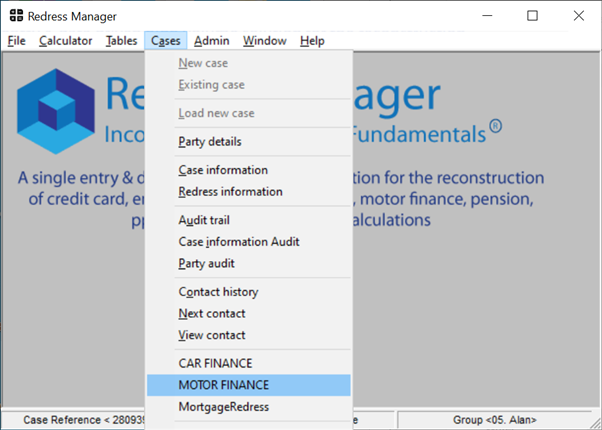Image resolution: width=602 pixels, height=430 pixels.
Task: Choose Next contact menu entry
Action: (248, 314)
